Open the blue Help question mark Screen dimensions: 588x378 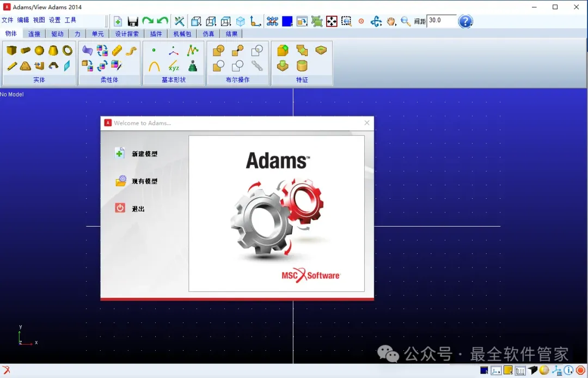[x=465, y=21]
